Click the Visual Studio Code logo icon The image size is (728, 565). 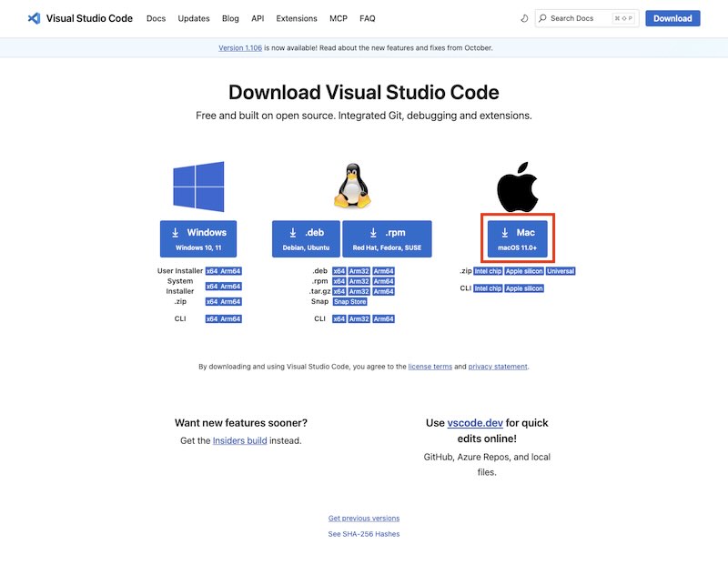pyautogui.click(x=36, y=17)
